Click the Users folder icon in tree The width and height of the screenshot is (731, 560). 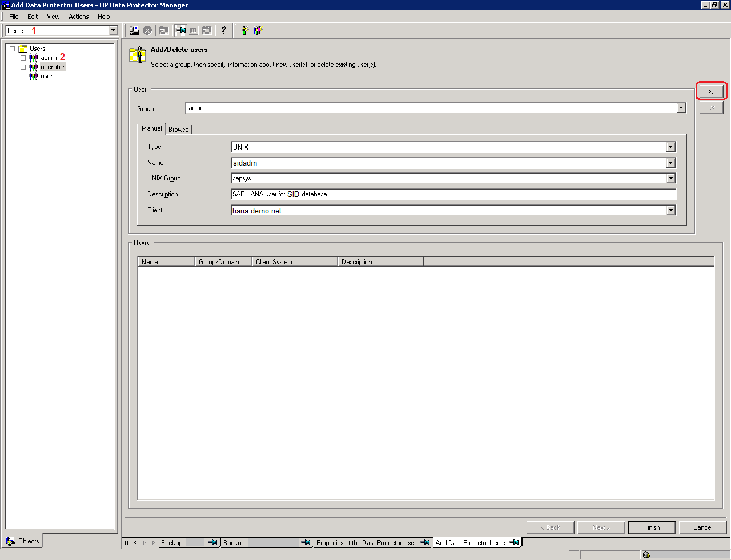click(23, 49)
